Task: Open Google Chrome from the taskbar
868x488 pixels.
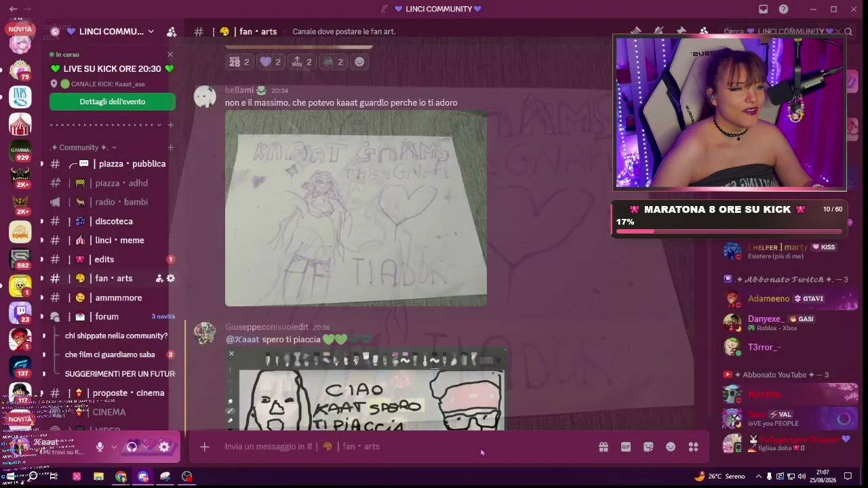Action: (121, 476)
